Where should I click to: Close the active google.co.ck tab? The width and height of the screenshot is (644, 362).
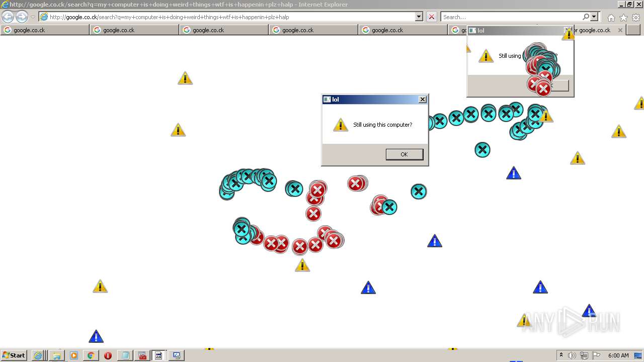tap(620, 30)
